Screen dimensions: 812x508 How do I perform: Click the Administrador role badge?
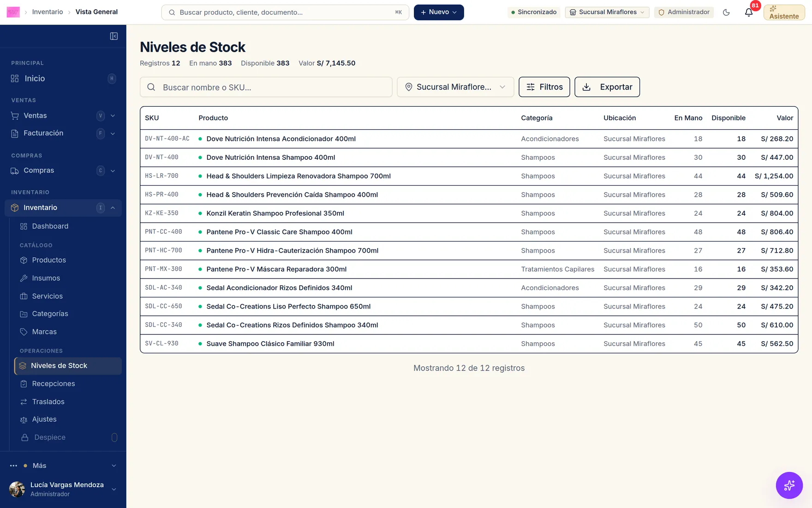click(684, 12)
